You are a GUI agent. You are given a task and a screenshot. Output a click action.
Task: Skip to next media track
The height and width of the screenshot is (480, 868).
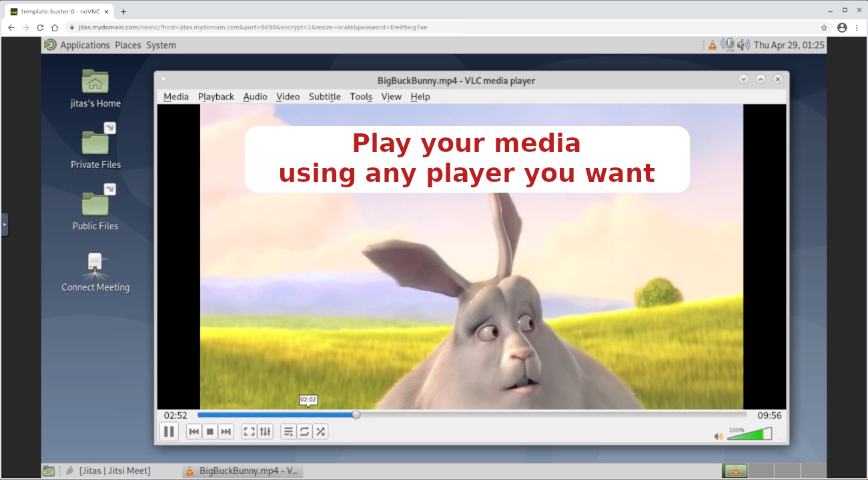tap(226, 432)
